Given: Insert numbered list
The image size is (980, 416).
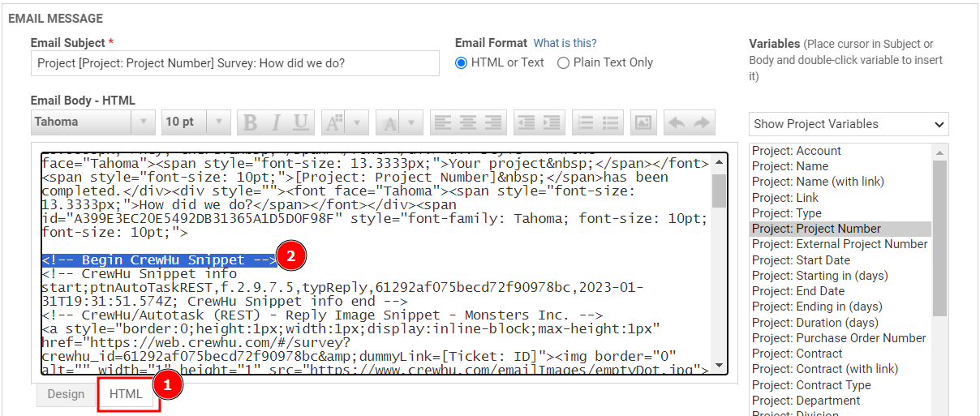Looking at the screenshot, I should 585,122.
